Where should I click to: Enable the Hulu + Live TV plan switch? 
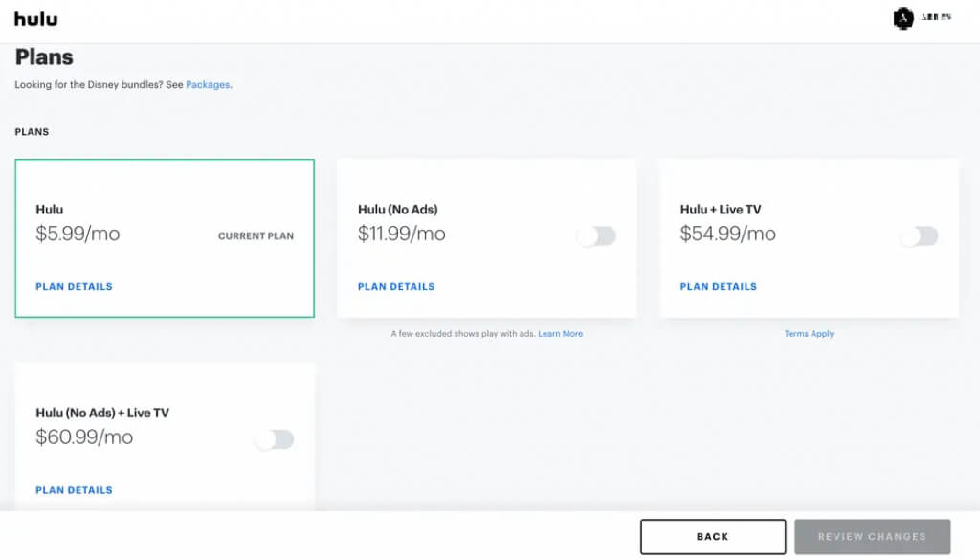coord(920,236)
